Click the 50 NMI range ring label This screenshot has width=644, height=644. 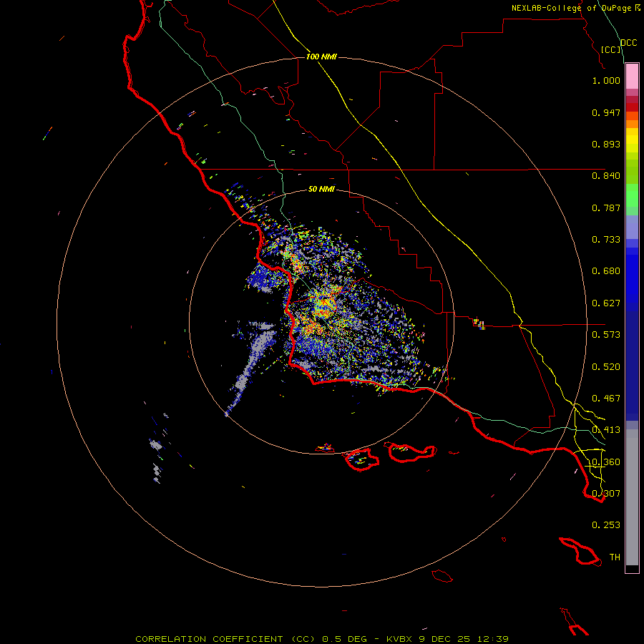click(x=321, y=189)
